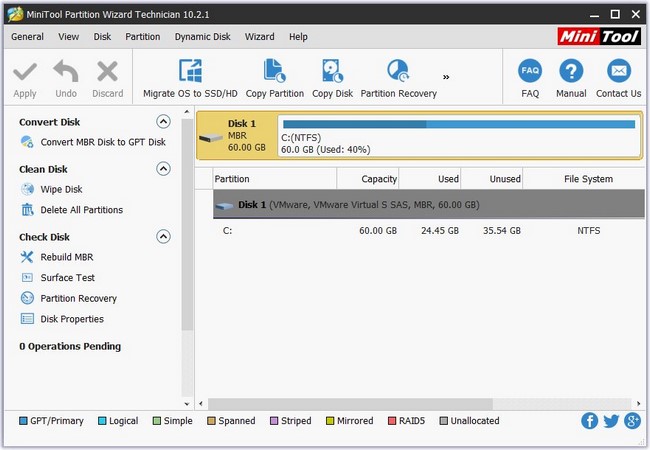Image resolution: width=650 pixels, height=450 pixels.
Task: Open the Twitter share icon
Action: tap(611, 421)
